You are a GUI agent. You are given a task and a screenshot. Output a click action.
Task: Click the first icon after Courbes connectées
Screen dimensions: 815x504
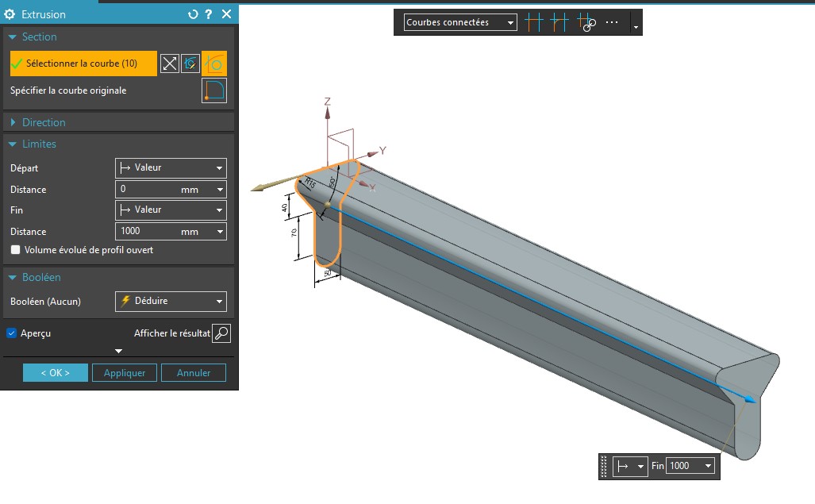[x=534, y=22]
